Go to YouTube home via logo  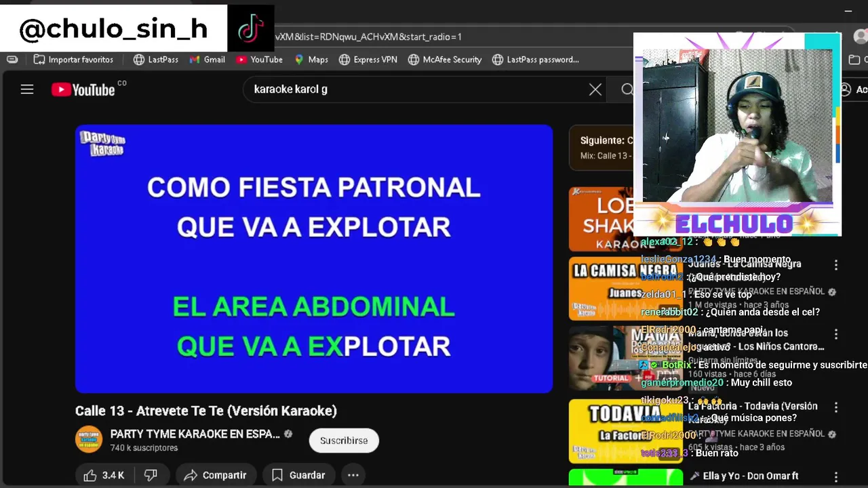(x=83, y=89)
